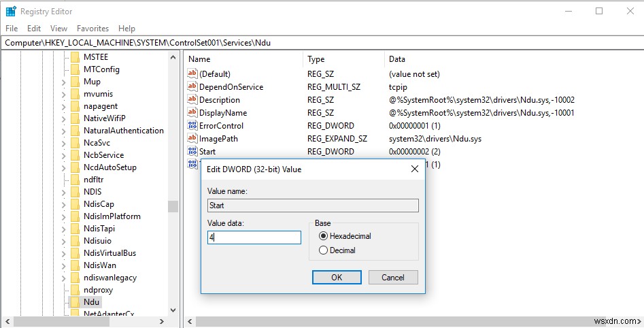This screenshot has width=644, height=328.
Task: Select the MTConfig folder icon
Action: tap(75, 69)
